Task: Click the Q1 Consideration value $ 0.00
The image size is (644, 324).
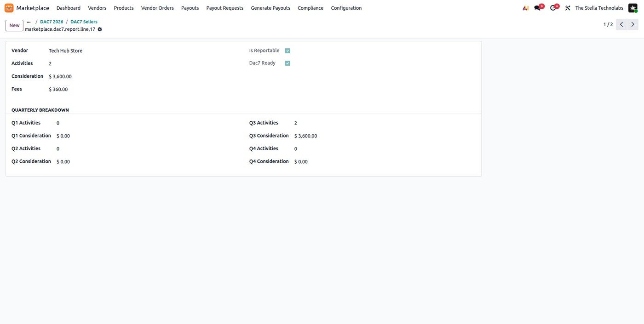Action: tap(63, 136)
